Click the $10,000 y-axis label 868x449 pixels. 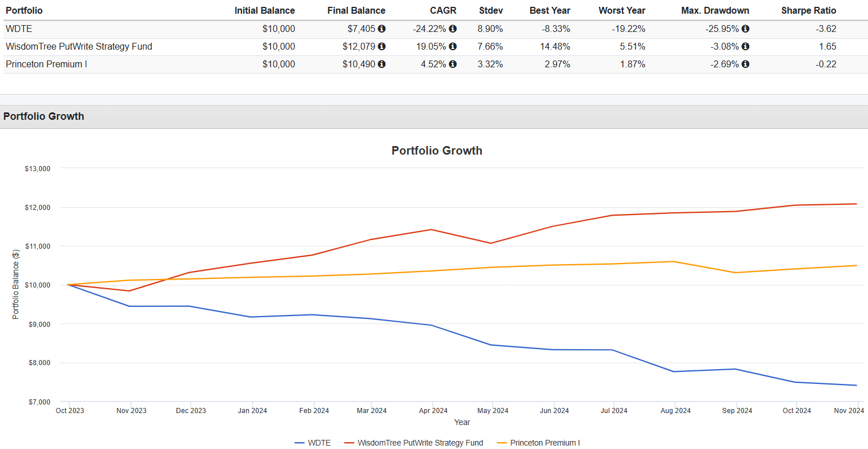(x=38, y=285)
